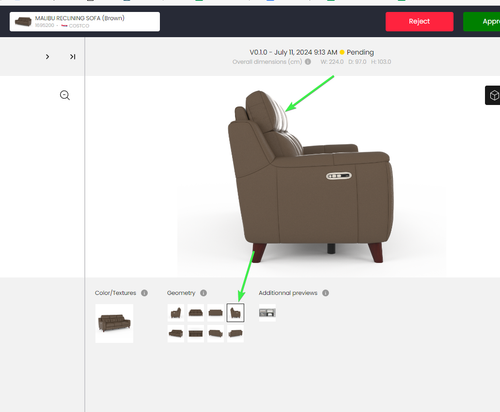The height and width of the screenshot is (412, 500).
Task: Click the main sofa render preview
Action: pyautogui.click(x=311, y=177)
